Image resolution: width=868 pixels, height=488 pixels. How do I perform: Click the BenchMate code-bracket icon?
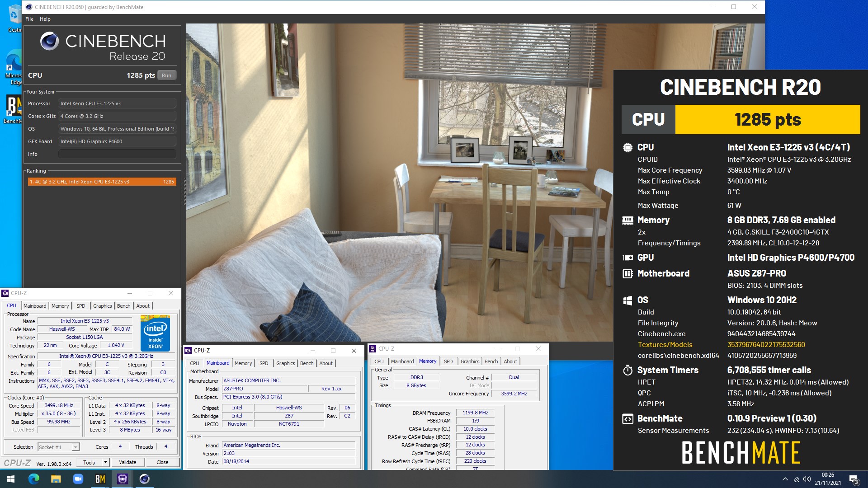(627, 418)
